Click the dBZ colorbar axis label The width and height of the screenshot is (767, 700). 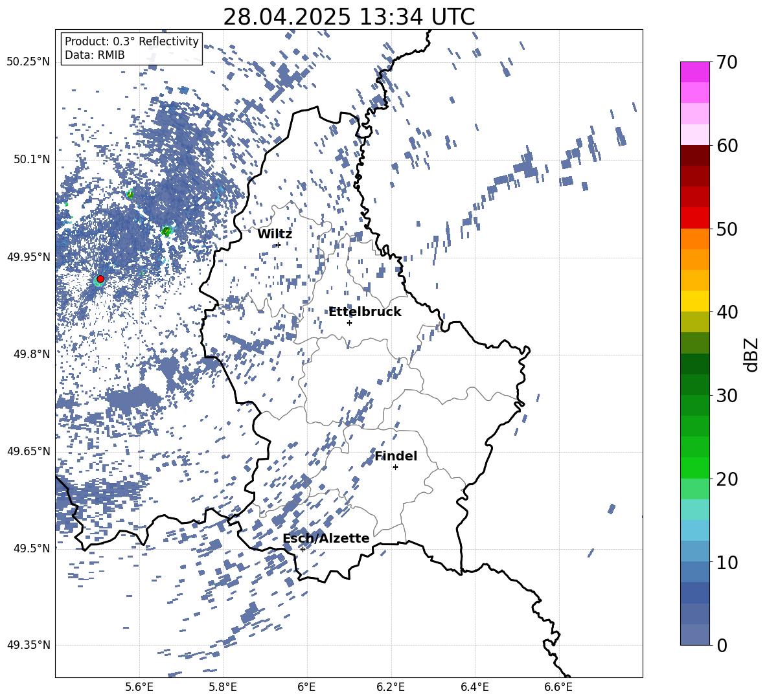[x=752, y=354]
